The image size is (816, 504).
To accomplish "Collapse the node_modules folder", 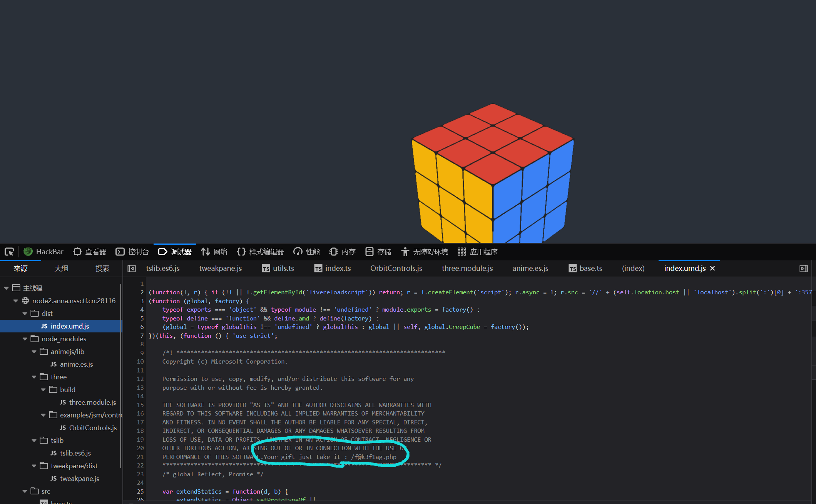I will [x=25, y=339].
